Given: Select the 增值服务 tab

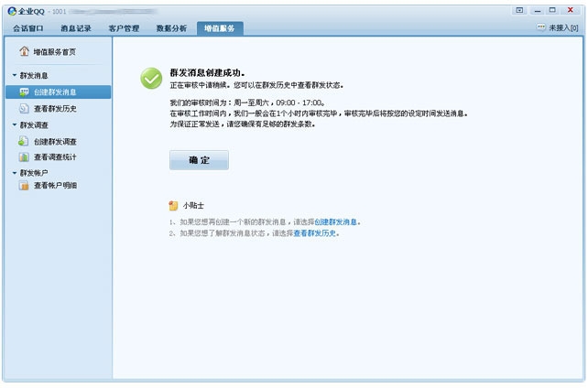Looking at the screenshot, I should [220, 28].
